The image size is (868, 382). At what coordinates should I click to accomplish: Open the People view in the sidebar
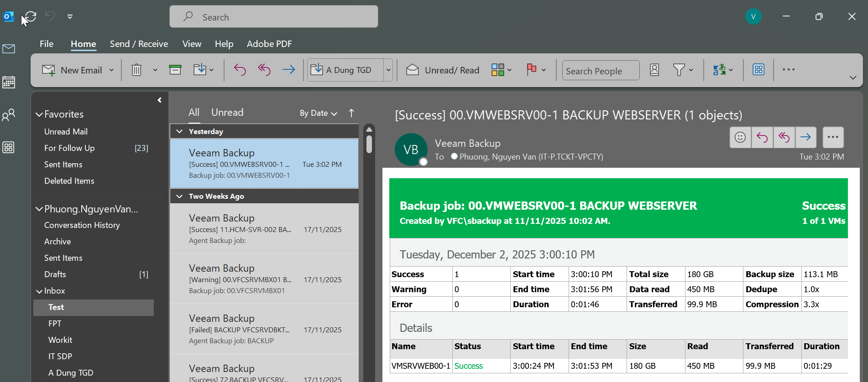tap(9, 115)
